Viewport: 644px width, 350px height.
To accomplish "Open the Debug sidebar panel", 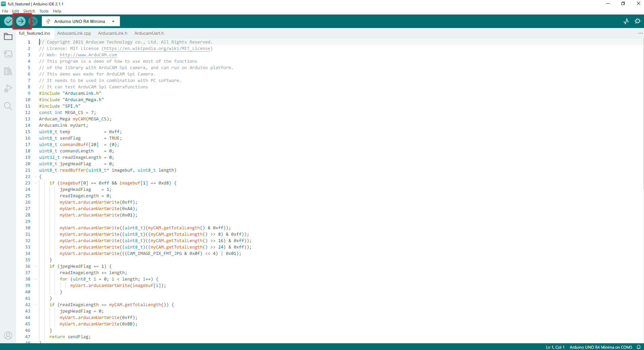I will (x=8, y=89).
